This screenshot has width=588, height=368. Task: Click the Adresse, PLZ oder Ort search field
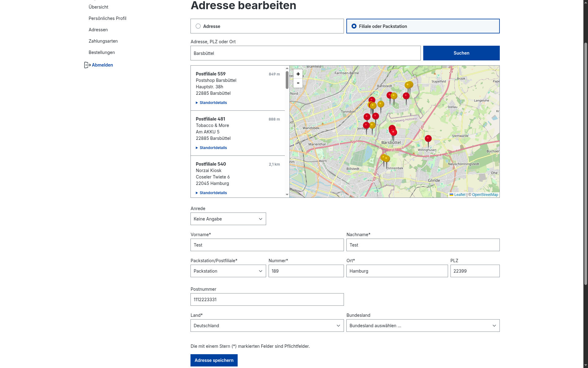coord(306,53)
